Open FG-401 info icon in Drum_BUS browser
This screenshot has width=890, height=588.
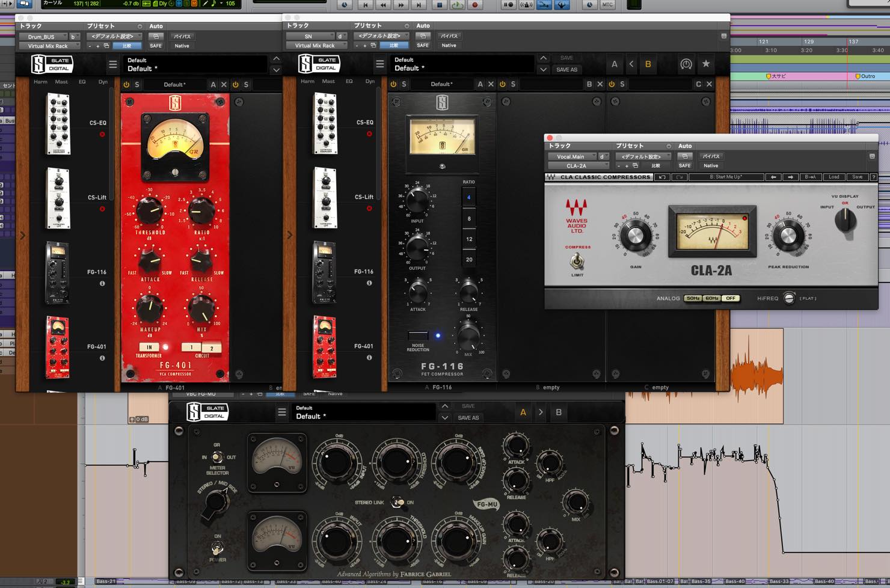102,358
